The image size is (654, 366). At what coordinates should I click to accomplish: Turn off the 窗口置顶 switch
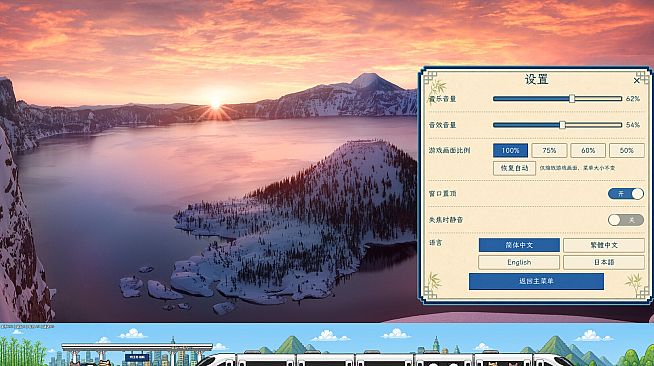click(626, 193)
